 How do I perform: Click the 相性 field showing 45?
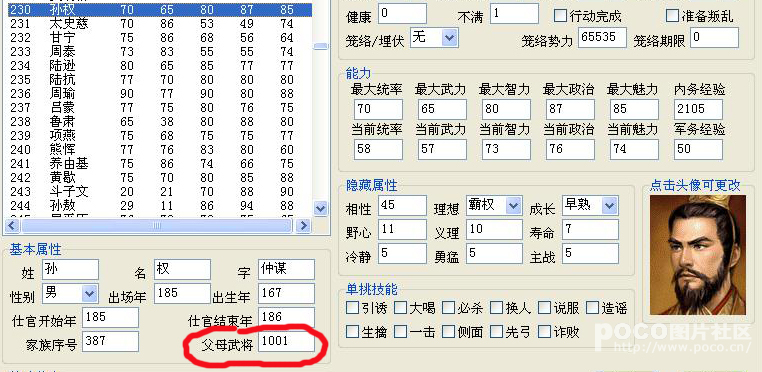coord(402,206)
